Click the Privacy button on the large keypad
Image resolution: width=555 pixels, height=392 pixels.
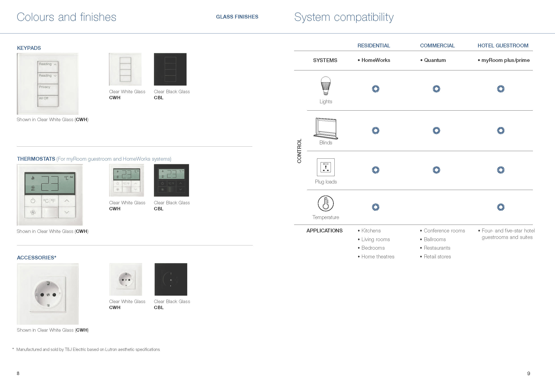point(48,90)
